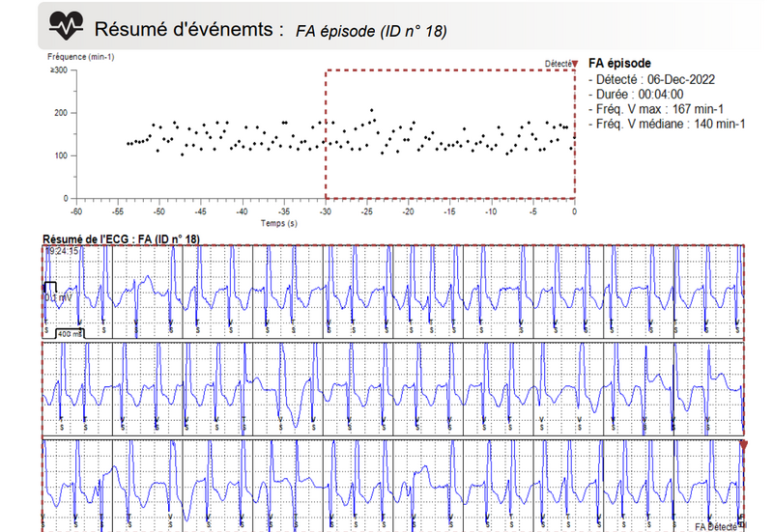Click the '-5' x-axis tick label
Screen dimensions: 773x532
pyautogui.click(x=533, y=211)
